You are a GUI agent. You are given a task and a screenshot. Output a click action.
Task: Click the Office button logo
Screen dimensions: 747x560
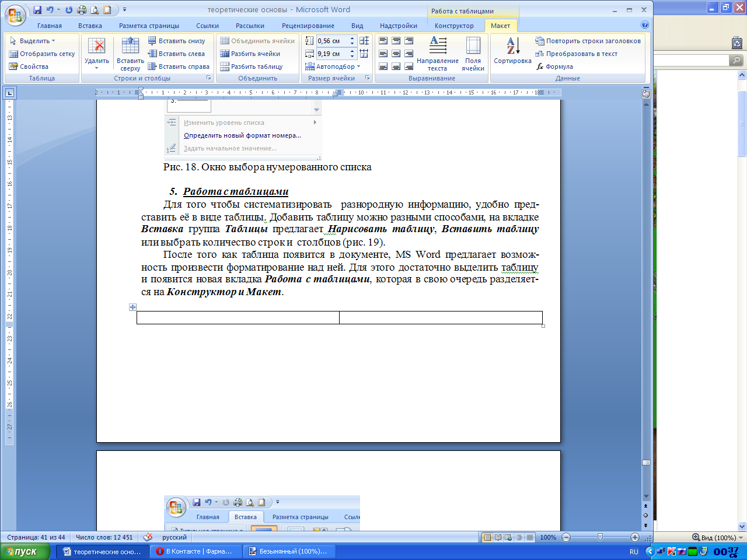[x=15, y=15]
